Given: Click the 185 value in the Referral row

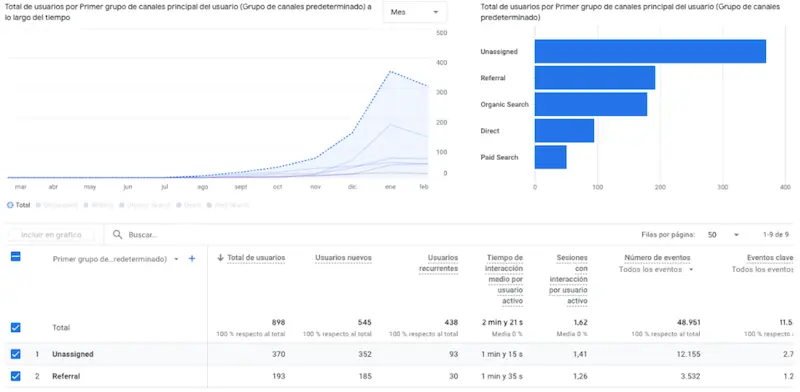Looking at the screenshot, I should (365, 376).
